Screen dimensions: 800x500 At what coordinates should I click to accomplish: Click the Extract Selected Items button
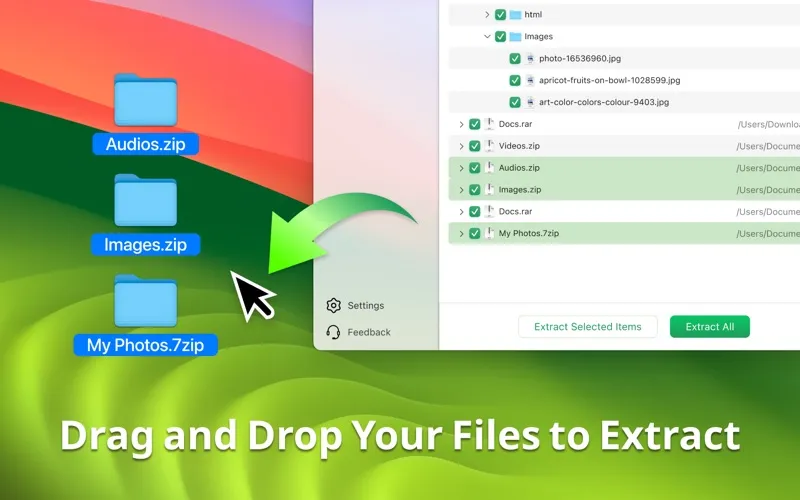click(588, 327)
